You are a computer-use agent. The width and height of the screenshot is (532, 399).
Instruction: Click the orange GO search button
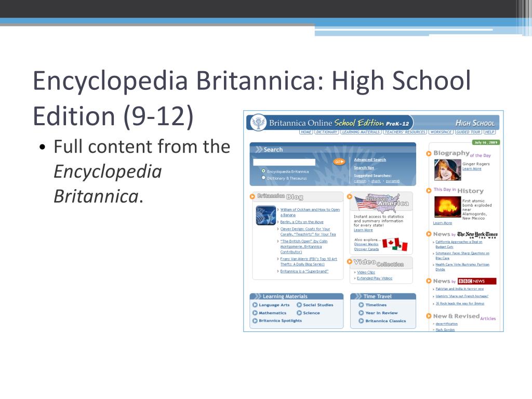tap(339, 162)
